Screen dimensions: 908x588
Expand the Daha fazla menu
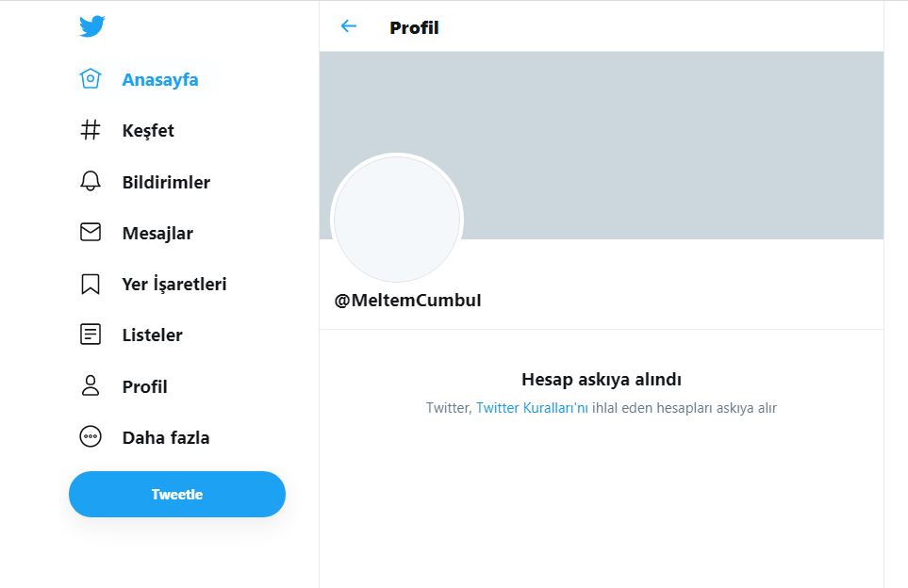166,437
